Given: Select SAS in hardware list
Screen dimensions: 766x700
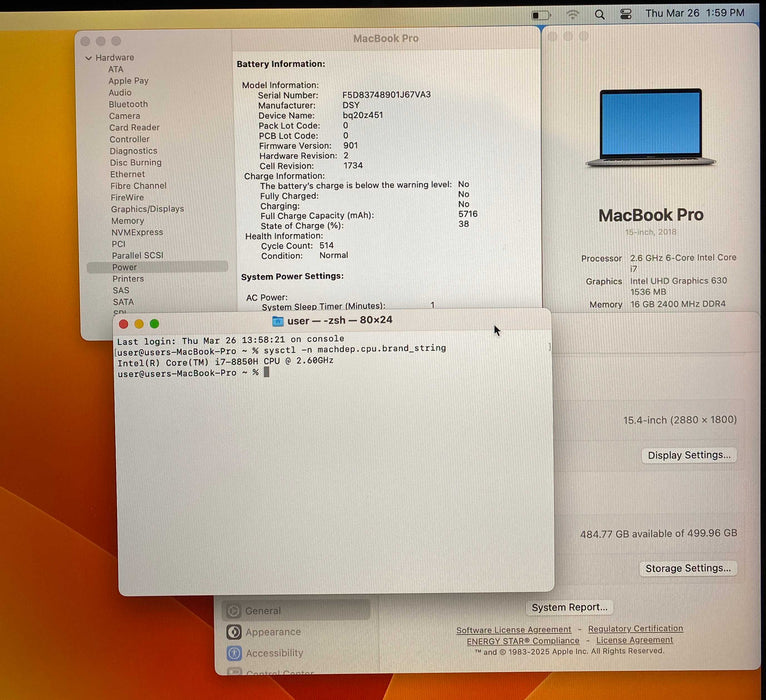Looking at the screenshot, I should 121,290.
